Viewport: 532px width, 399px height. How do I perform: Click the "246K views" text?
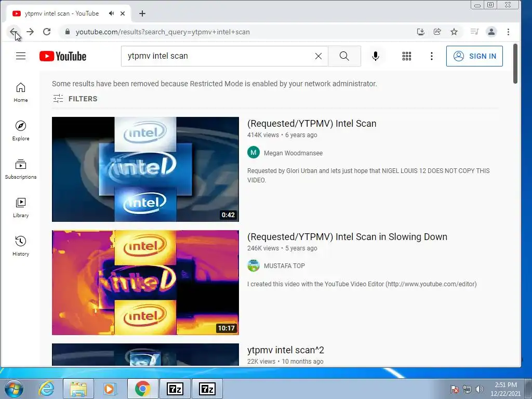point(263,248)
